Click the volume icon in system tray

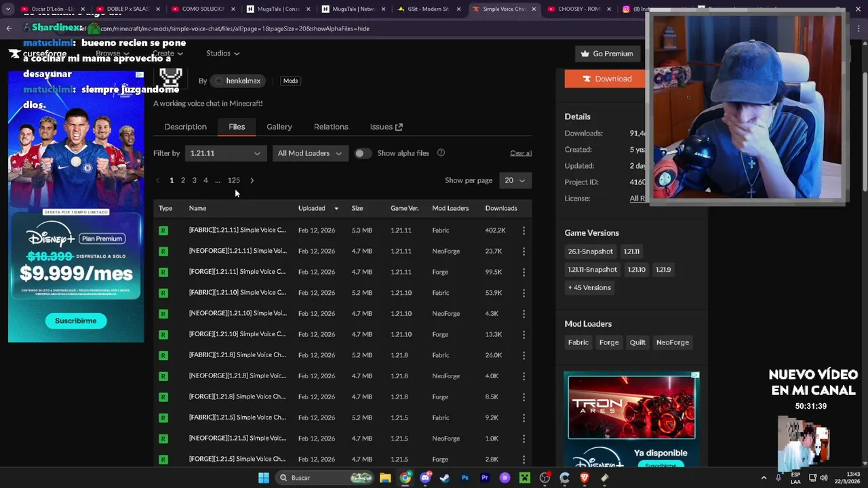coord(824,478)
